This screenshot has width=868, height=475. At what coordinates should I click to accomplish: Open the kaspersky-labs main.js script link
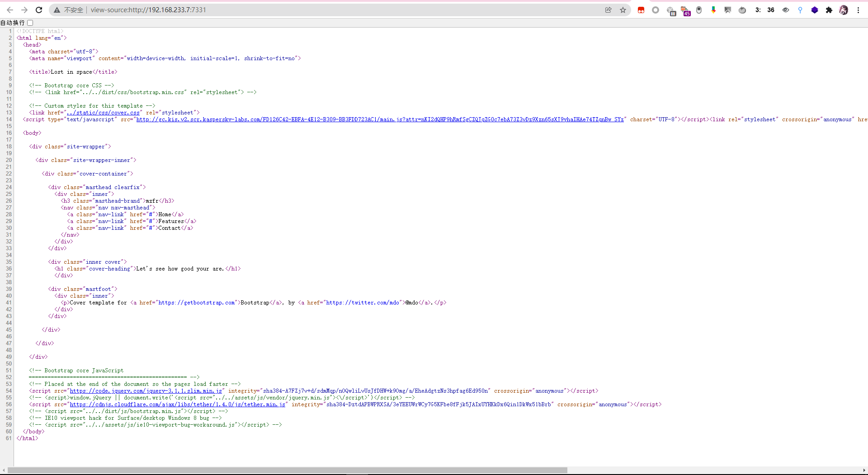380,119
